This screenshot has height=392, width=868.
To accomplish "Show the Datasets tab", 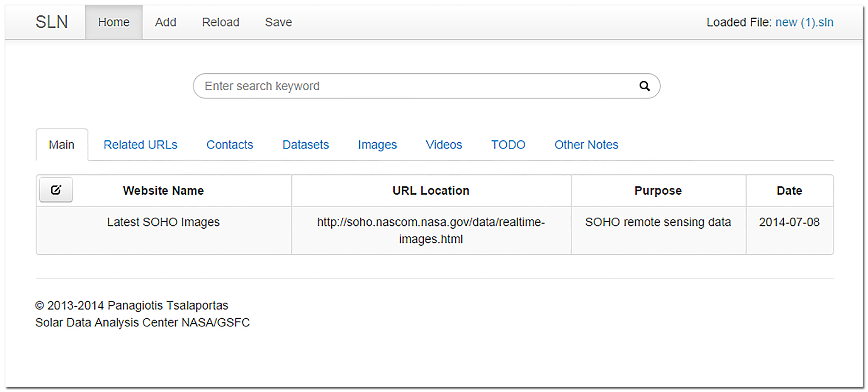I will click(305, 145).
